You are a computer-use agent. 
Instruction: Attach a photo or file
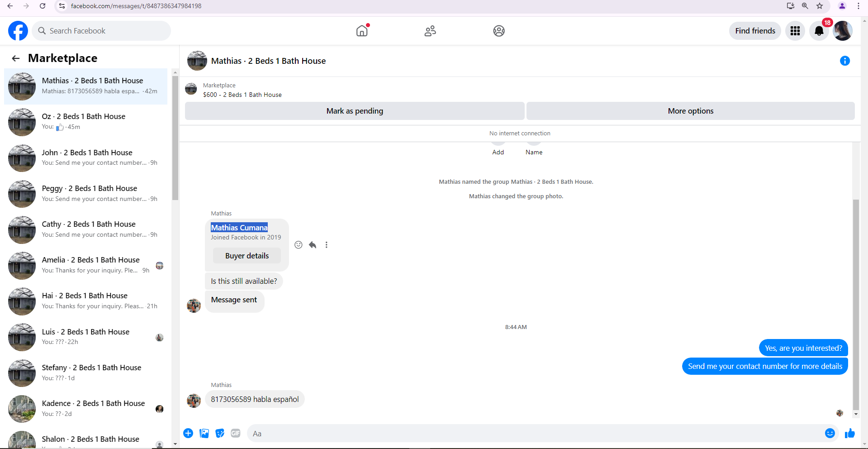204,434
